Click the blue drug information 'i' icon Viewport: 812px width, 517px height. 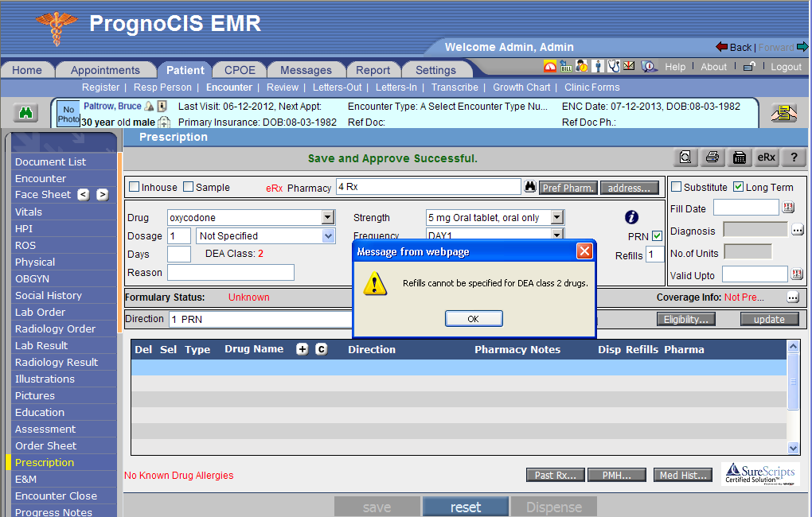(631, 217)
